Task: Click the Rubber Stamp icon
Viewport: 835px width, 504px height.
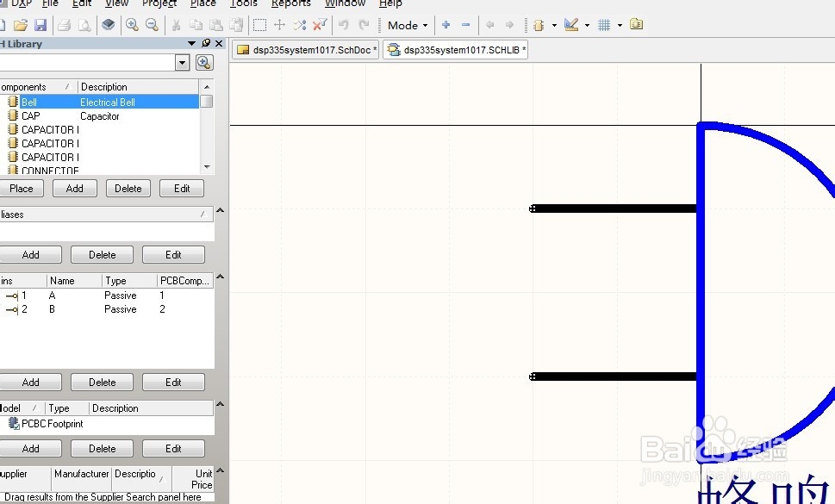Action: (x=236, y=25)
